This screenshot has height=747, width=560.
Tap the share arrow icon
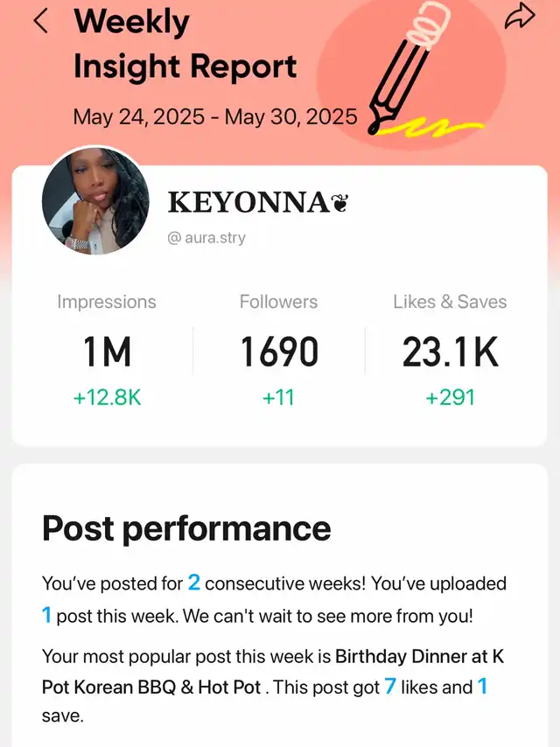(x=519, y=16)
